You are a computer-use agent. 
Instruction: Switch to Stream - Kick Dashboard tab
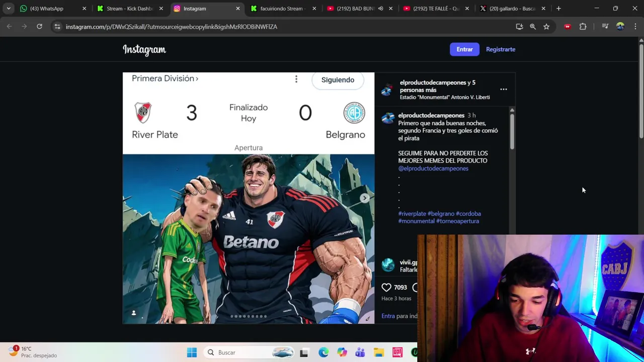[130, 9]
